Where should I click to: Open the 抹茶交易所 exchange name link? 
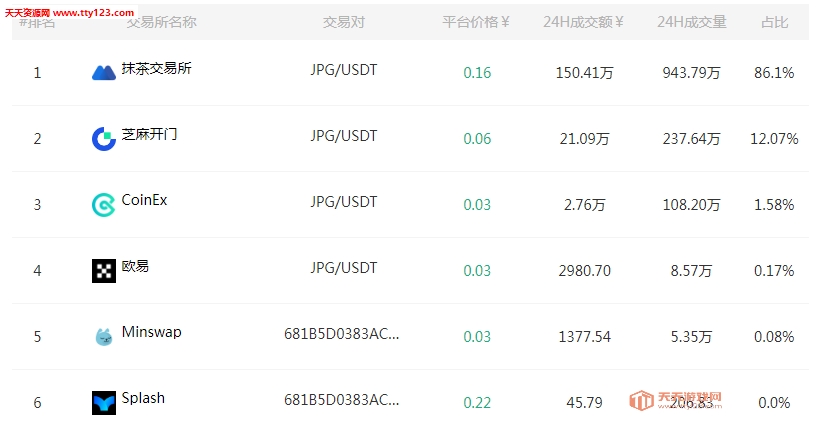click(157, 68)
